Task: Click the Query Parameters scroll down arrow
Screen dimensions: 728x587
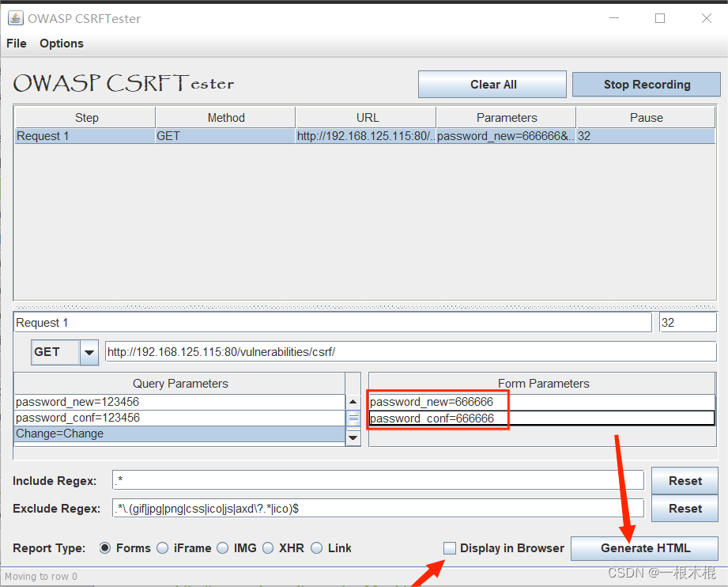Action: [353, 437]
